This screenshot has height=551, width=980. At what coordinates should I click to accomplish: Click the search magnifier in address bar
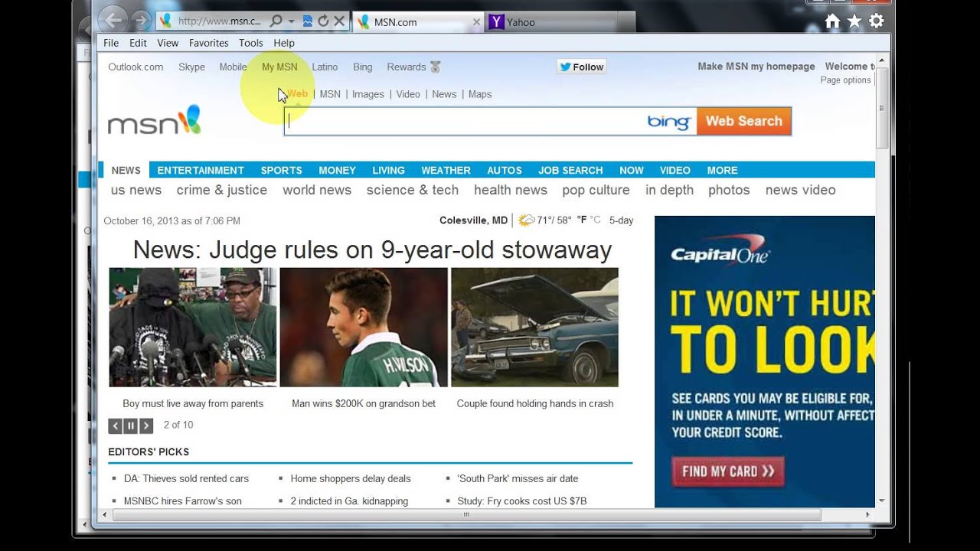pyautogui.click(x=276, y=21)
